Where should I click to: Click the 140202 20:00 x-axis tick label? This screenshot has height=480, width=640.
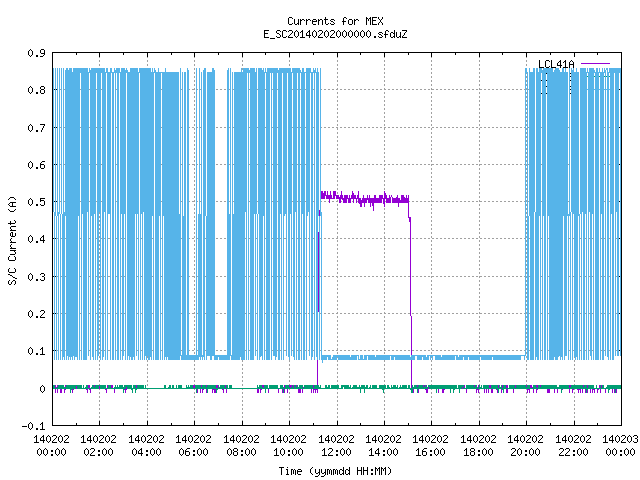[x=525, y=446]
